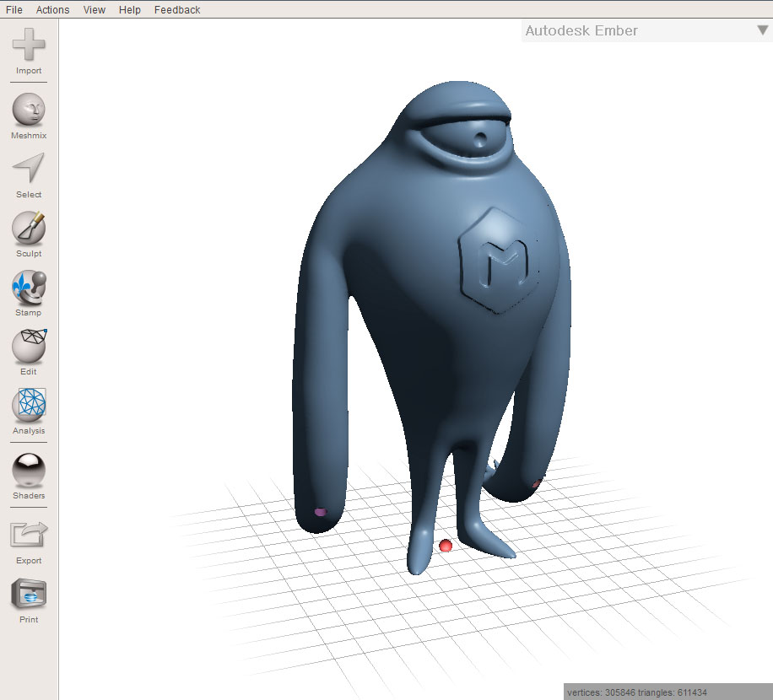The height and width of the screenshot is (700, 773).
Task: Launch the Analysis wireframe tool
Action: (x=29, y=405)
